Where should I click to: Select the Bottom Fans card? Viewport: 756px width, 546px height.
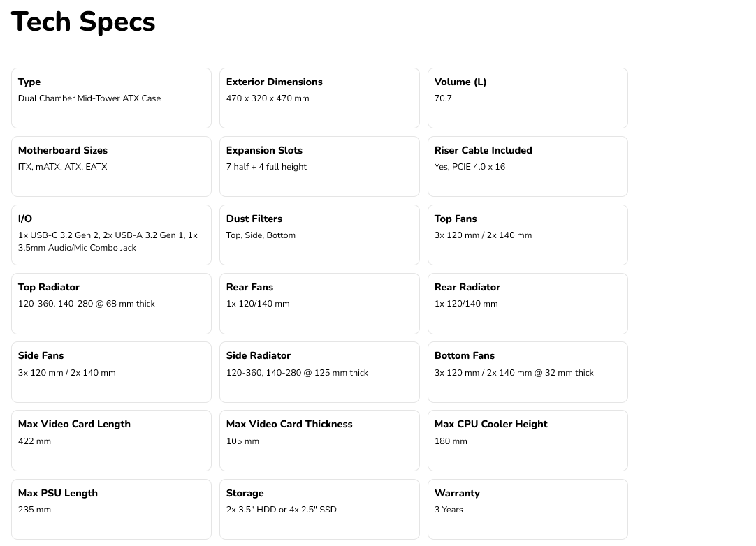[528, 372]
